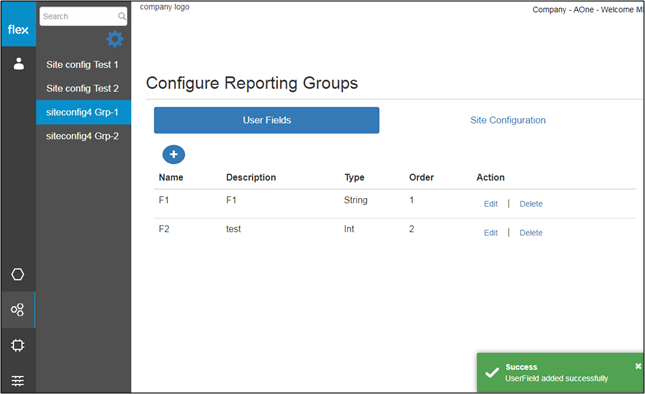Close the success notification
This screenshot has width=645, height=394.
tap(638, 366)
